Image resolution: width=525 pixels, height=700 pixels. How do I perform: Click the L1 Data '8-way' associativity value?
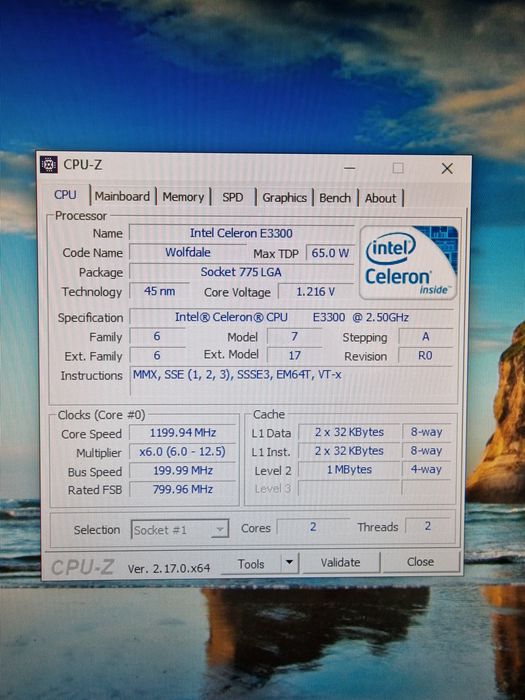426,432
